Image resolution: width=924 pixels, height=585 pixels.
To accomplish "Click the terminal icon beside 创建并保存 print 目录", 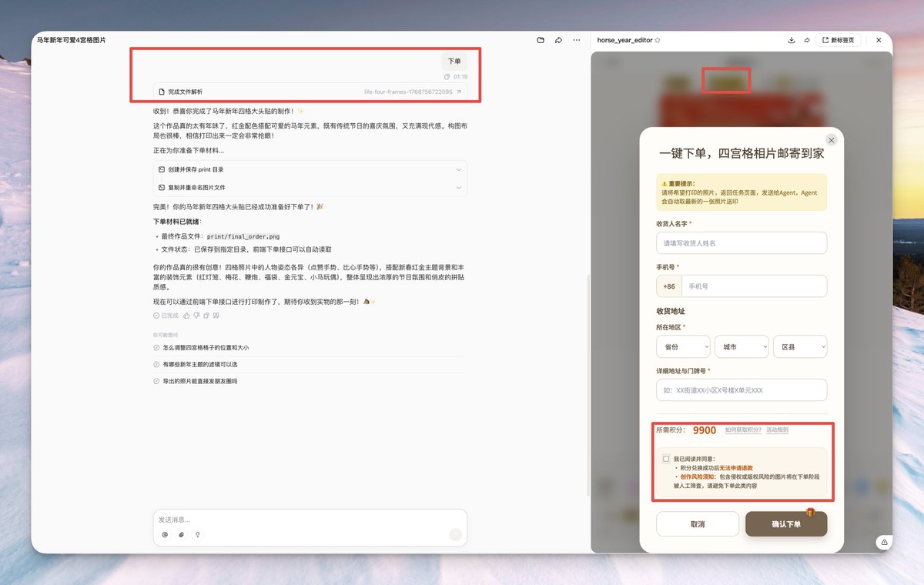I will pyautogui.click(x=162, y=169).
